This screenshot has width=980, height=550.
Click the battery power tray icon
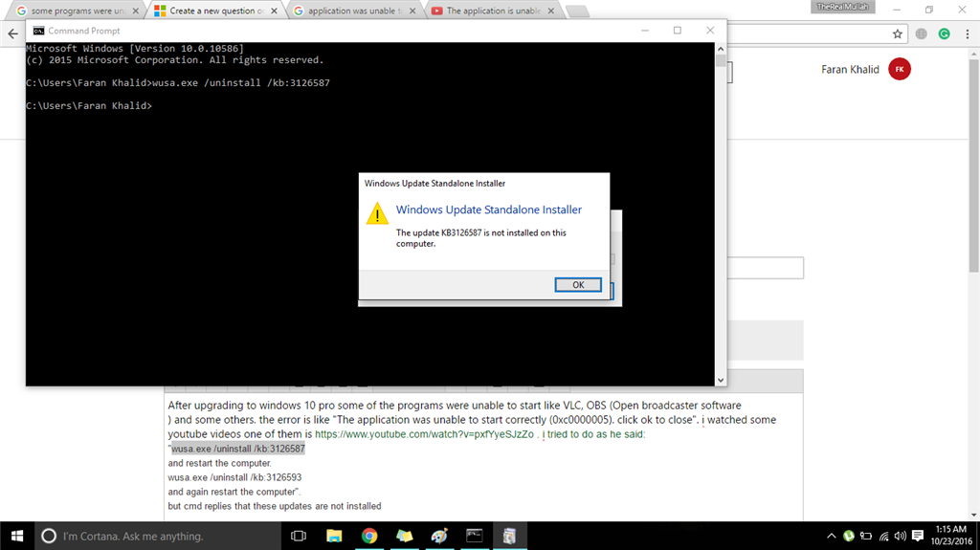[x=866, y=537]
